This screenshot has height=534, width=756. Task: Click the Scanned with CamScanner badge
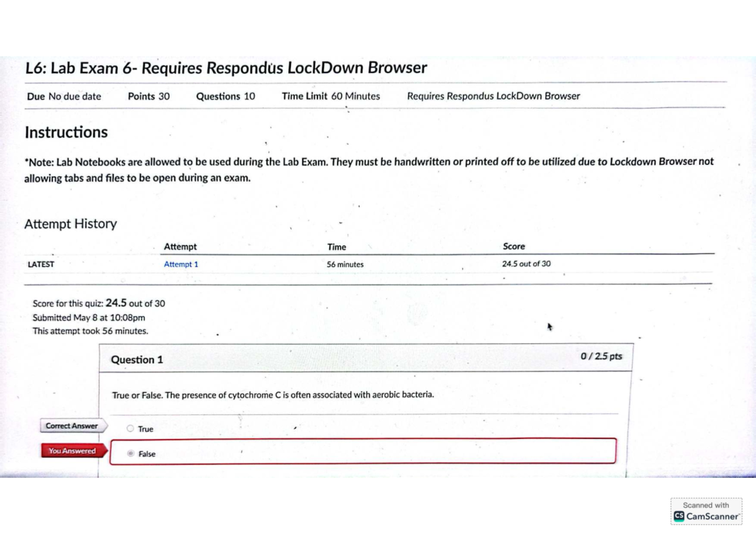[x=706, y=510]
